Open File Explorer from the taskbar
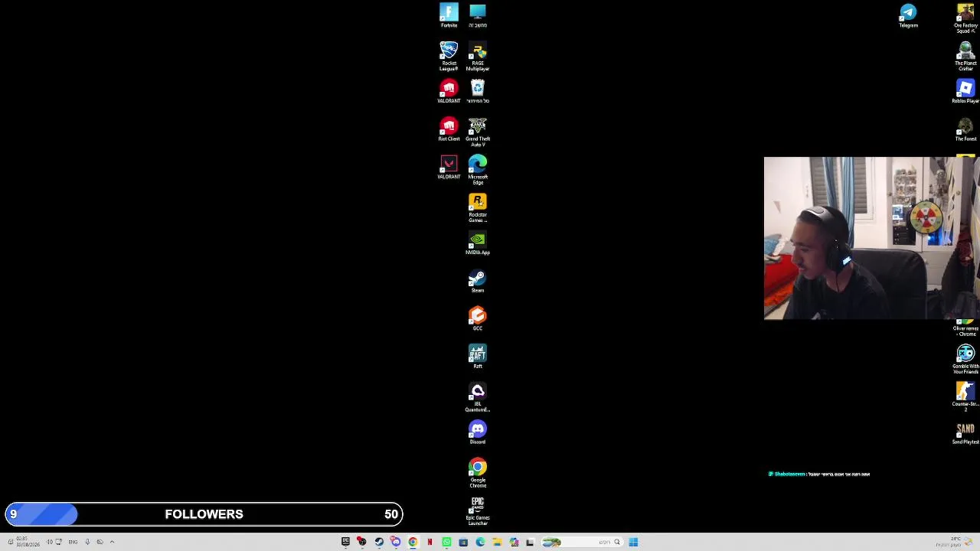 point(497,542)
